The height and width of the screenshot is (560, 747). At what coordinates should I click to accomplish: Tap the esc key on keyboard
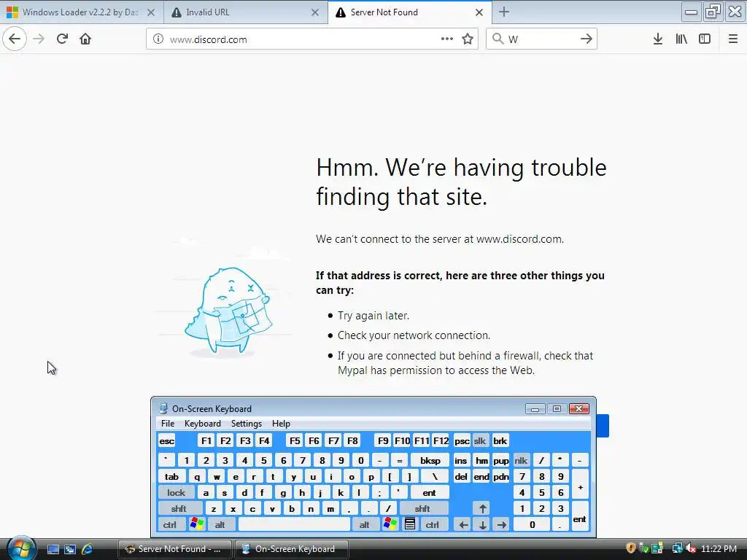point(167,441)
